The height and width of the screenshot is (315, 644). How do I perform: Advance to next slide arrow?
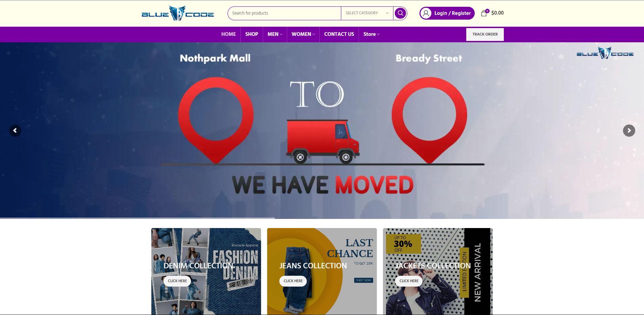coord(629,131)
